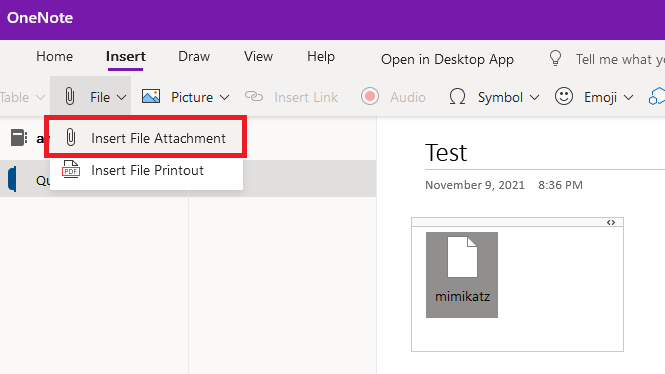The height and width of the screenshot is (374, 665).
Task: Expand the Table dropdown arrow
Action: point(40,98)
